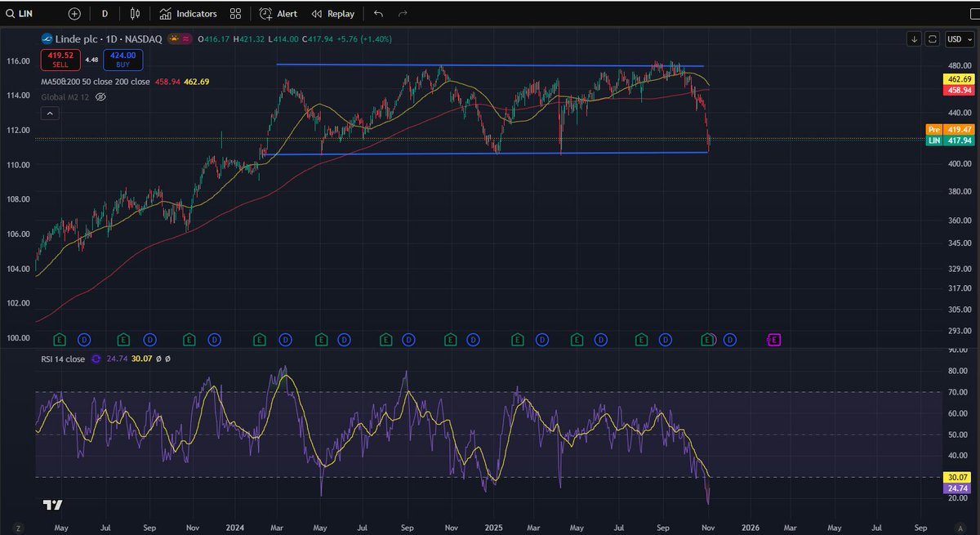The image size is (980, 535).
Task: Click the pink upcoming earnings marker
Action: tap(774, 339)
